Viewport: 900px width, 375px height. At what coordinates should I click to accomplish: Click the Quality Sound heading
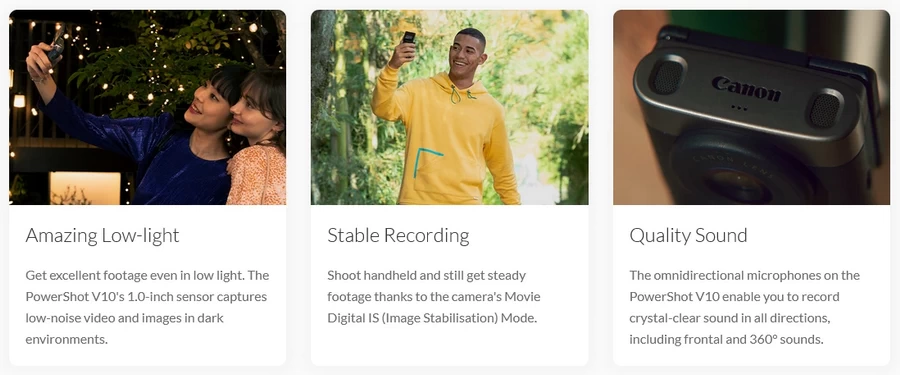coord(688,235)
